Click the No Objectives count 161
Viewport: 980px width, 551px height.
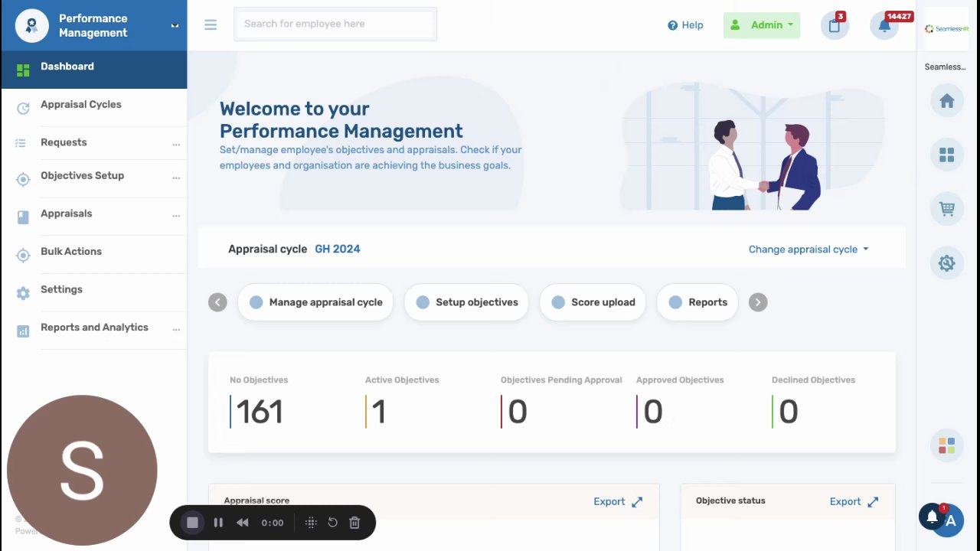click(260, 412)
